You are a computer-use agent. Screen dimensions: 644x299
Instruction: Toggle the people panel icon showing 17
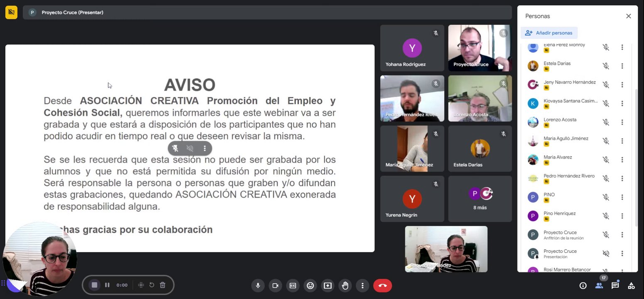tap(599, 285)
